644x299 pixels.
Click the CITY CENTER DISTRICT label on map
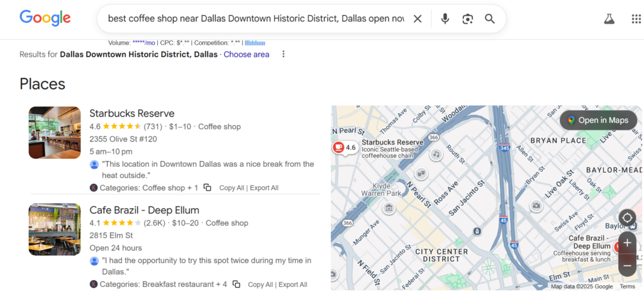click(x=441, y=255)
